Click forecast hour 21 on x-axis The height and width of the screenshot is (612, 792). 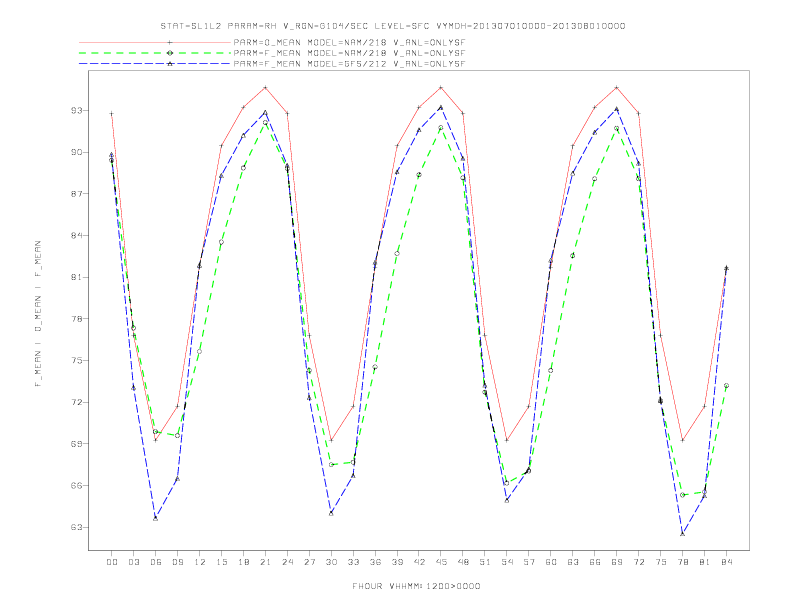(x=265, y=562)
